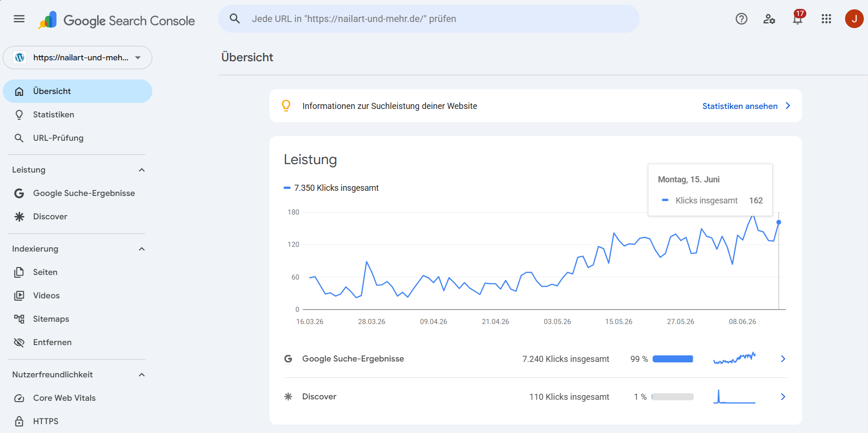
Task: Click the HTTPS lock icon
Action: (x=19, y=421)
